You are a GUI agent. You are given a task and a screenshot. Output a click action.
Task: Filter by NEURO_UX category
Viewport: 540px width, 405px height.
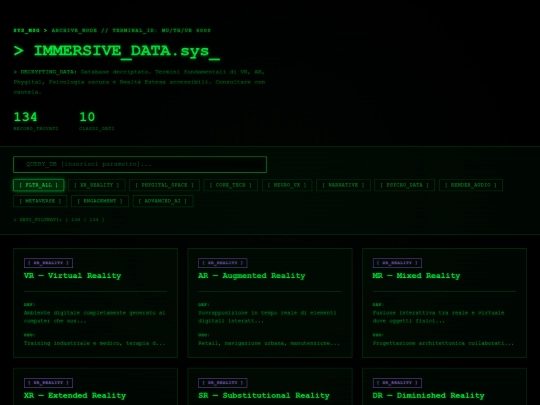click(287, 185)
